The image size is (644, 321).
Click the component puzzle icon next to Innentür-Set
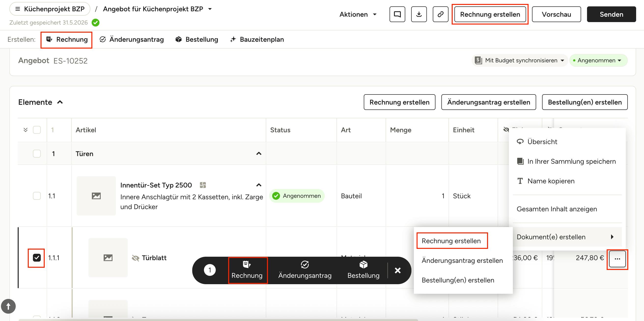[x=203, y=185]
